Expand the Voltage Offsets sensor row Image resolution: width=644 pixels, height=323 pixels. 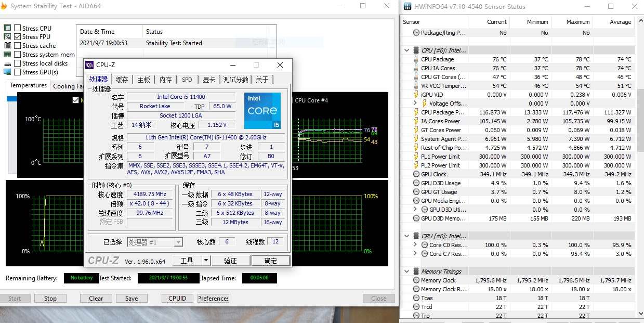coord(415,104)
